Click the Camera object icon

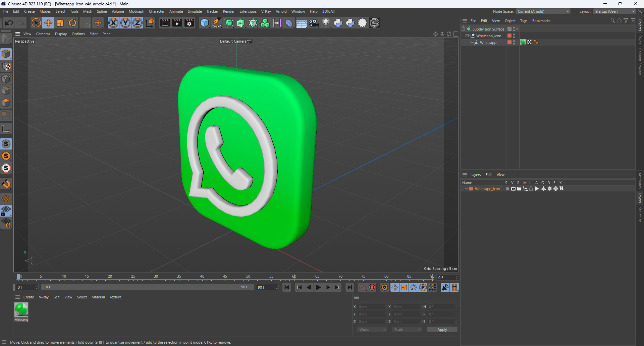point(314,23)
